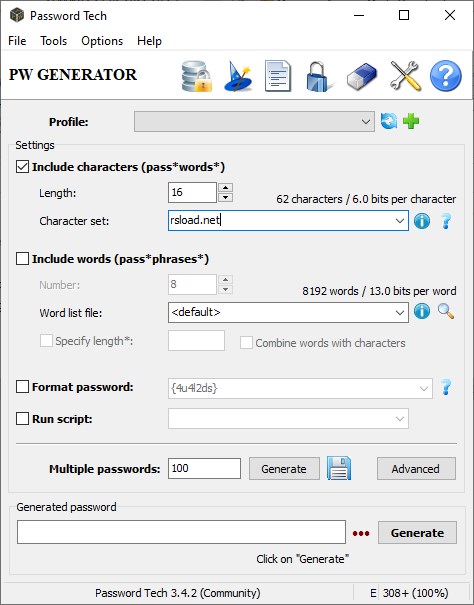Click '62 characters / 6.0 bits per character'

click(366, 199)
